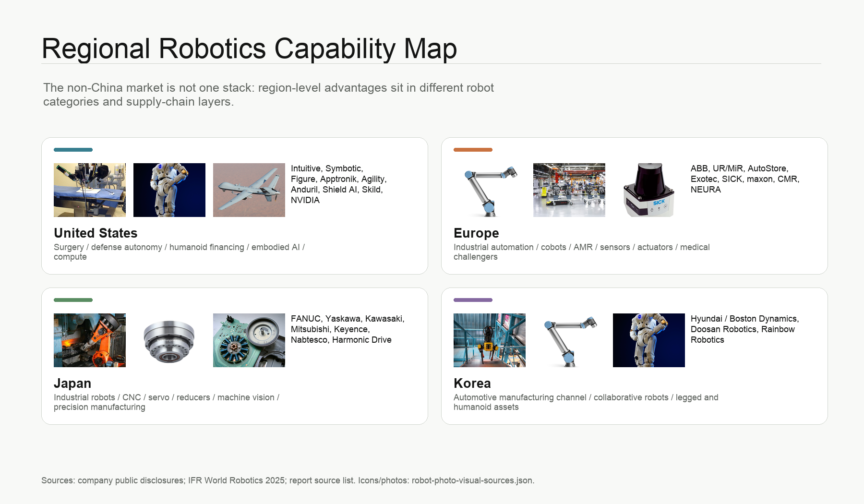Click the humanoid robot photo in Korea card
Image resolution: width=864 pixels, height=504 pixels.
pos(649,340)
